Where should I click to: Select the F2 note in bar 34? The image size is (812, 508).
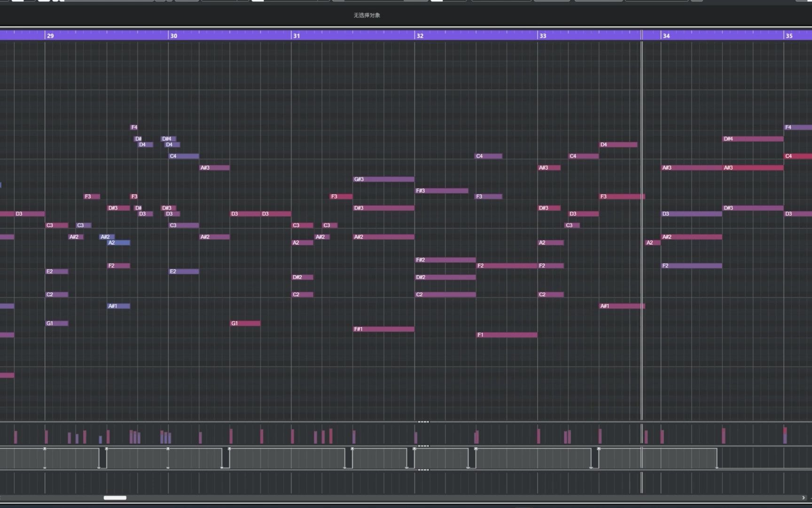pos(692,266)
